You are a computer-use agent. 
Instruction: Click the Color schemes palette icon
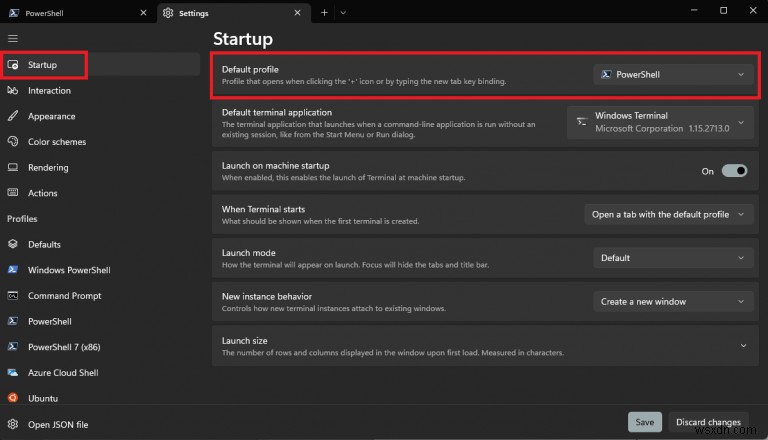13,142
